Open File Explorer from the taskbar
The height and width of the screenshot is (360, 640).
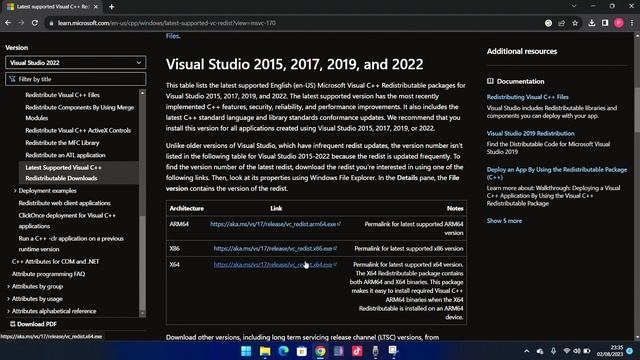click(x=265, y=351)
